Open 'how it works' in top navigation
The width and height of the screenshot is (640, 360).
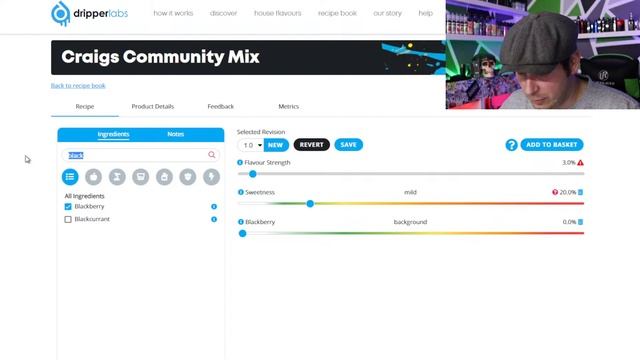pyautogui.click(x=173, y=13)
